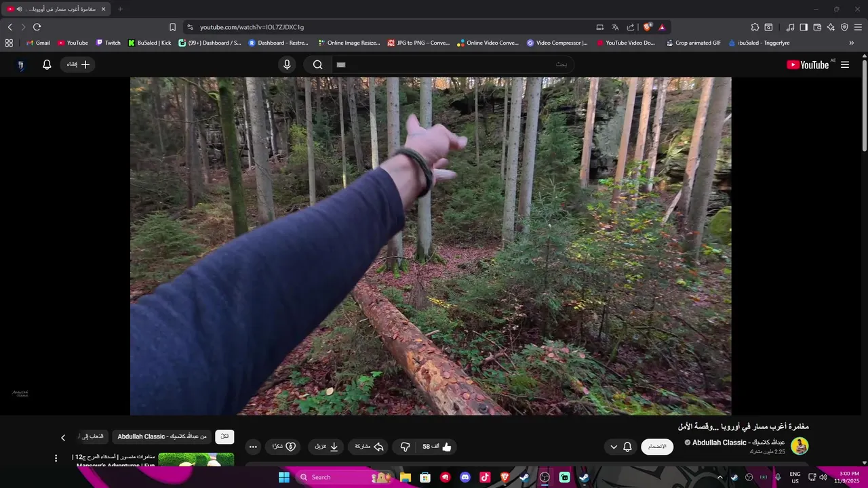Open Discord from the taskbar
The width and height of the screenshot is (868, 488).
[465, 477]
